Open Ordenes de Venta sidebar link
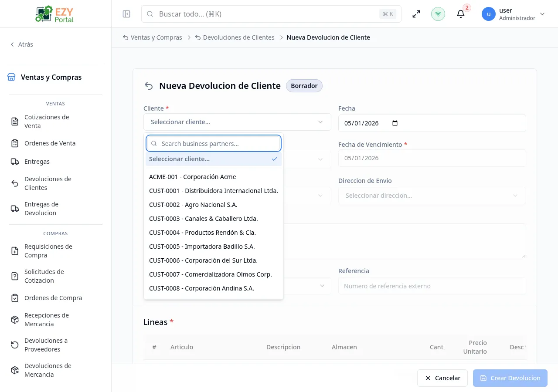Image resolution: width=558 pixels, height=392 pixels. 50,143
